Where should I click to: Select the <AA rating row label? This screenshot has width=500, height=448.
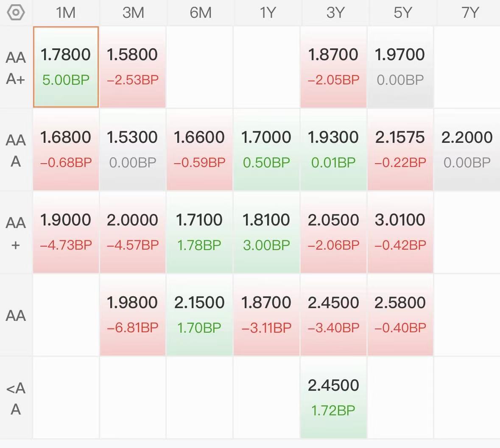[x=16, y=398]
